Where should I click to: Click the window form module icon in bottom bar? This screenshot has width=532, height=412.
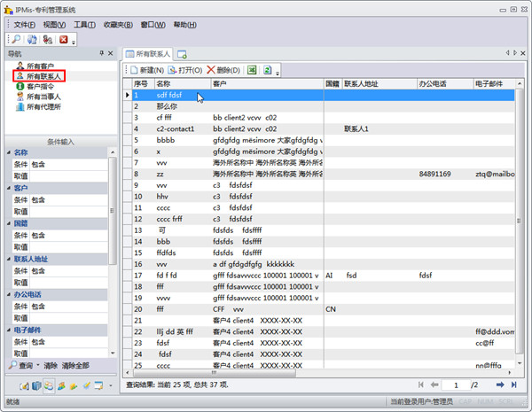(98, 385)
